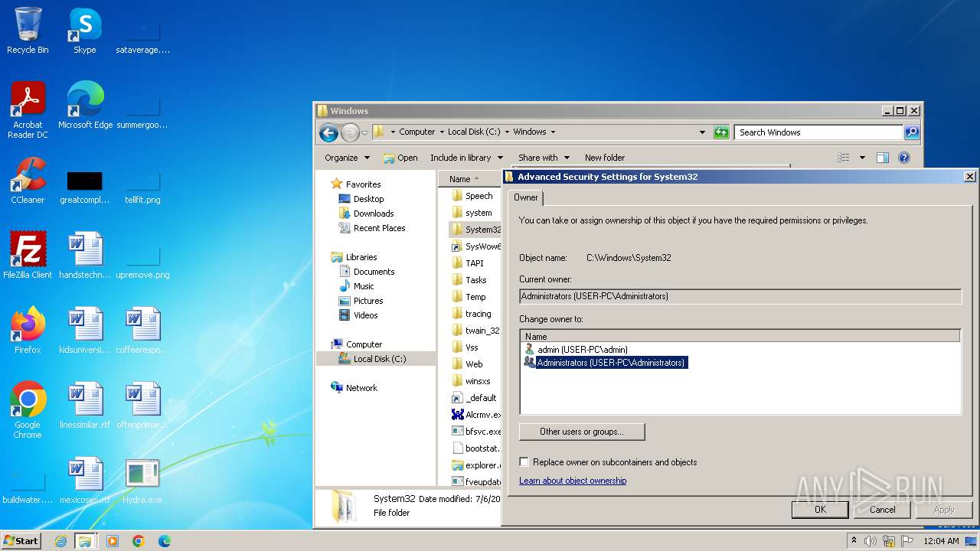Open the view options dropdown arrow
The height and width of the screenshot is (551, 980).
[x=862, y=158]
